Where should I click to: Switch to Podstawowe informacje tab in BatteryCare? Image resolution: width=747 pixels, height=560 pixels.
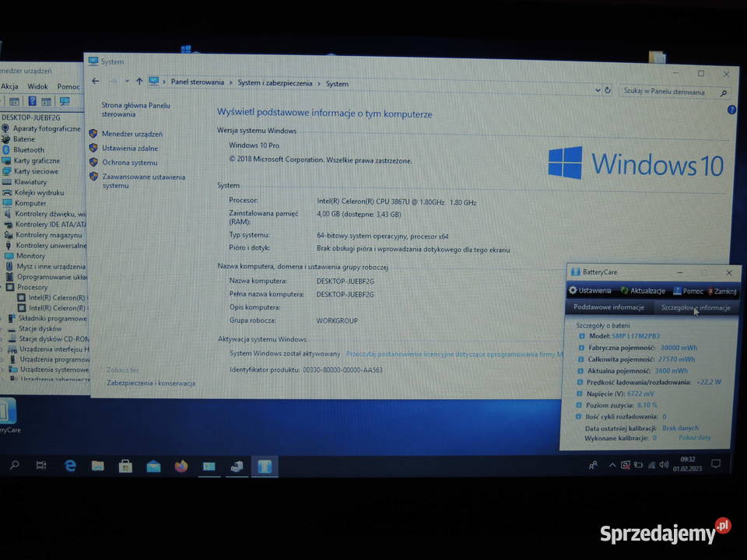[x=608, y=307]
